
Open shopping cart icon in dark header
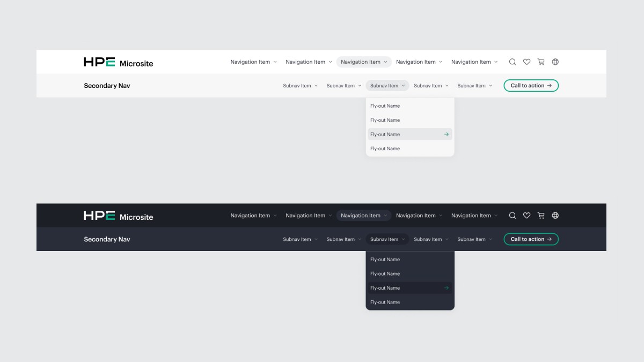[x=541, y=216]
